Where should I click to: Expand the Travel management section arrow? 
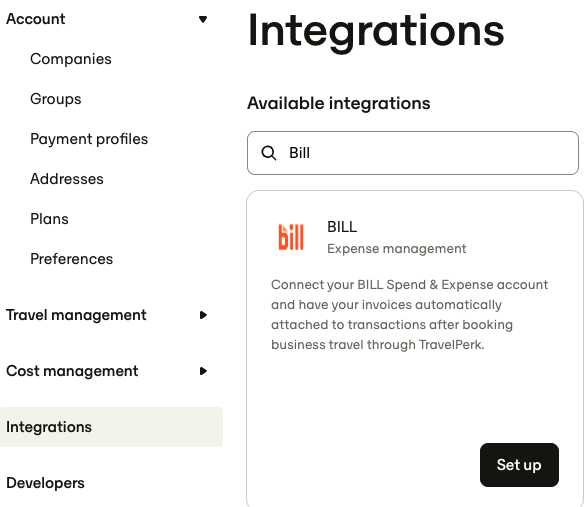tap(203, 315)
